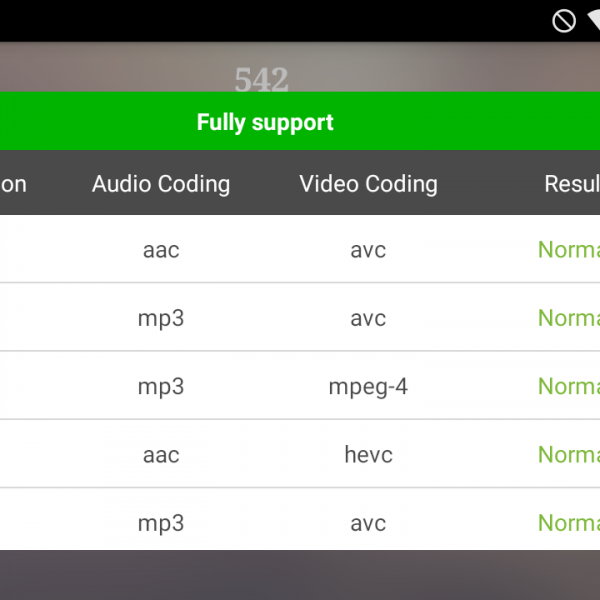Click the green Fully support banner
The height and width of the screenshot is (600, 600).
click(x=265, y=122)
